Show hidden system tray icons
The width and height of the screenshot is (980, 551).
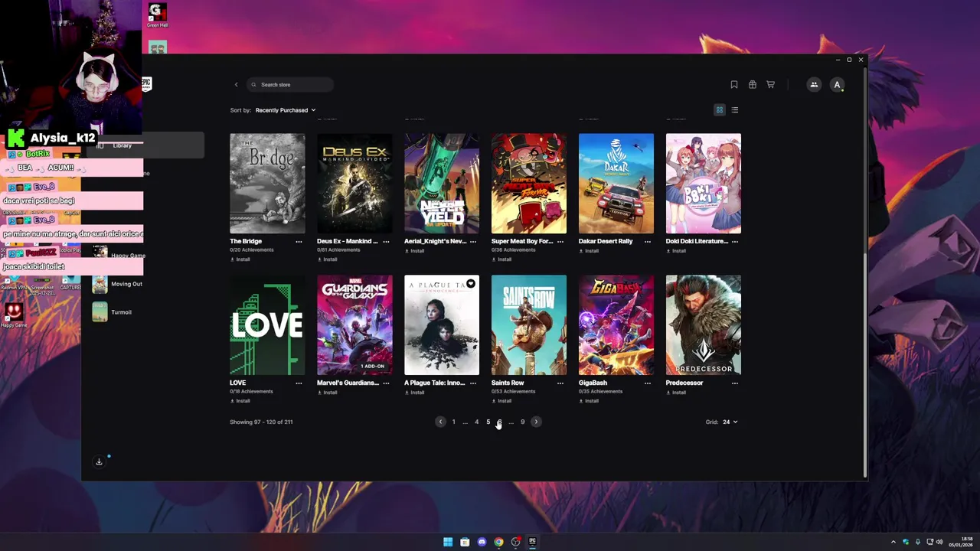coord(893,542)
